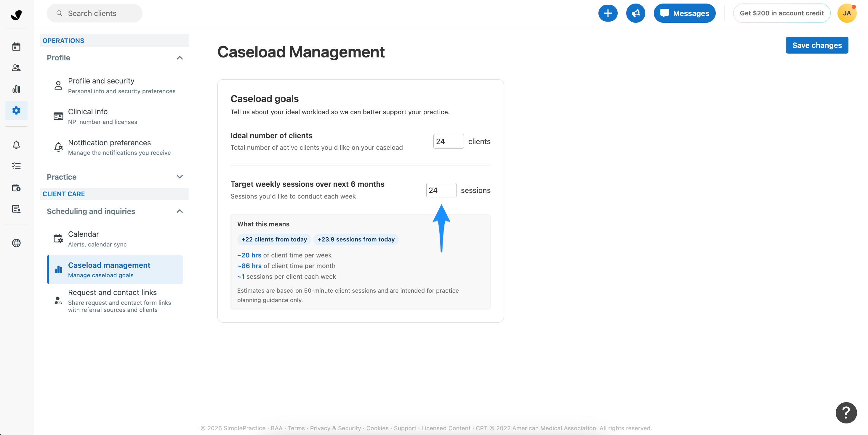Open the checklist tasks icon in left rail
The height and width of the screenshot is (435, 868).
(x=16, y=166)
